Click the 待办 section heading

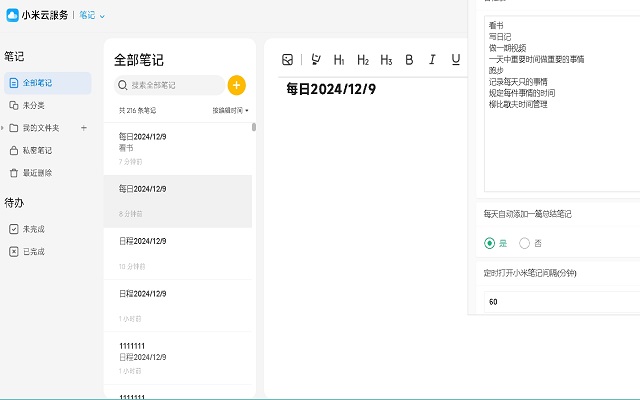(14, 202)
